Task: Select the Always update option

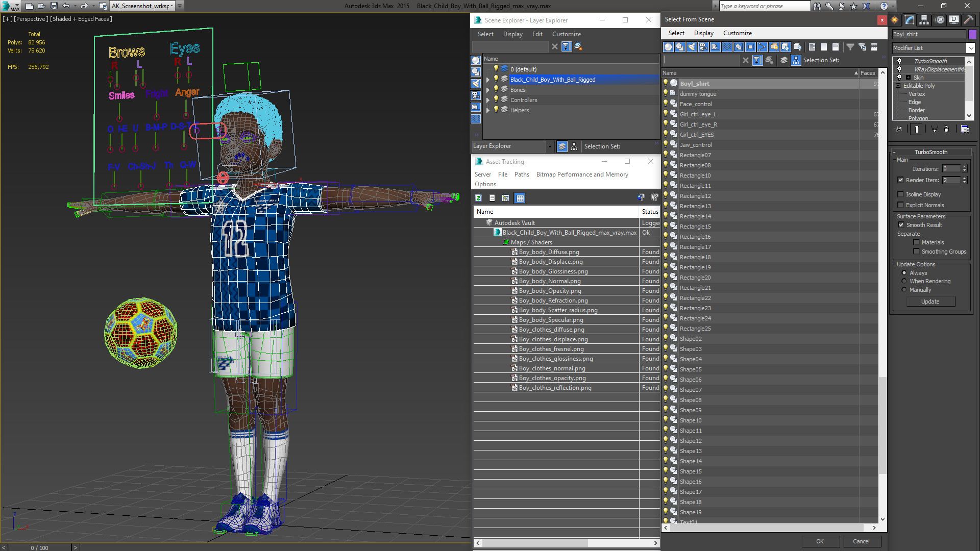Action: 904,273
